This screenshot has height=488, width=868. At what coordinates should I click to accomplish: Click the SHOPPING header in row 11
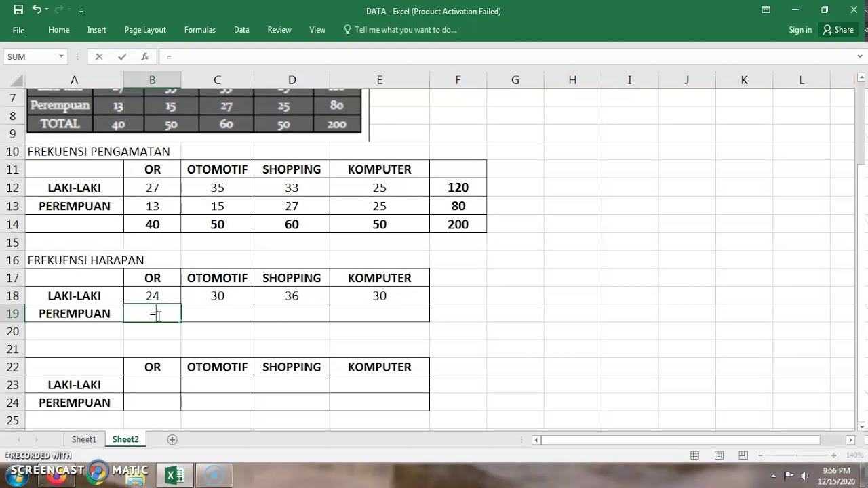click(292, 169)
